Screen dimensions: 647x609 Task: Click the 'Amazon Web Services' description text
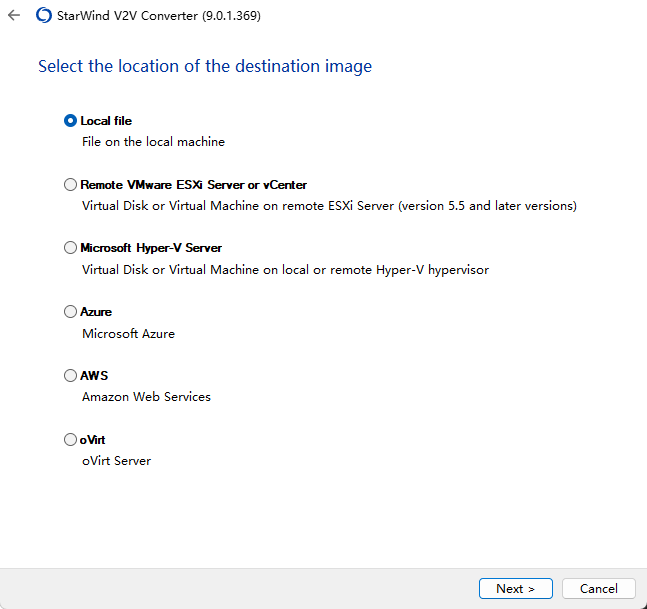click(146, 397)
